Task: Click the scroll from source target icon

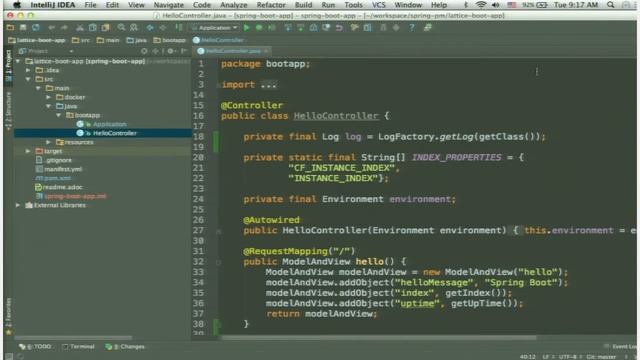Action: [144, 51]
